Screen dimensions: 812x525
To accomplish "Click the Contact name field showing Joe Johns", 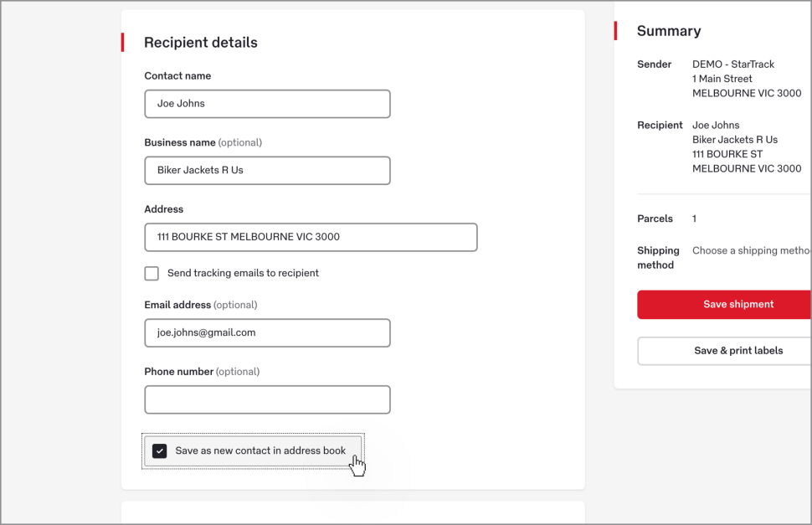I will 267,103.
